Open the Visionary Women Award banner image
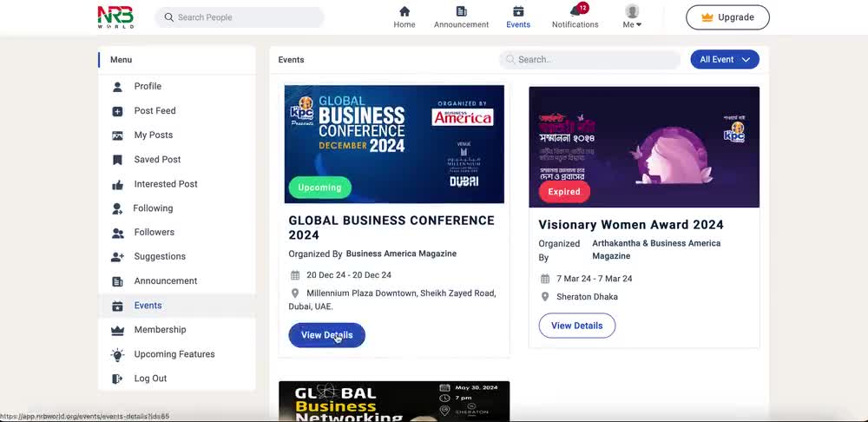868x422 pixels. coord(644,147)
